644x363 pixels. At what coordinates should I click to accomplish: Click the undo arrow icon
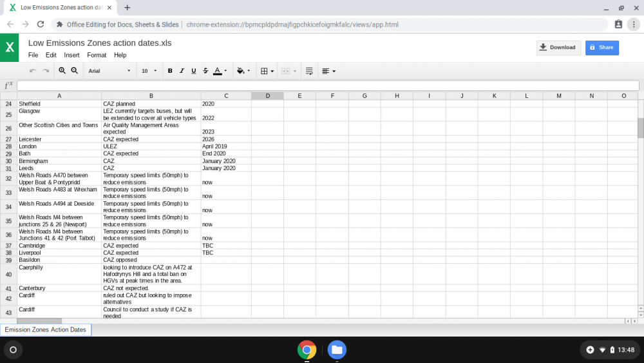[33, 71]
